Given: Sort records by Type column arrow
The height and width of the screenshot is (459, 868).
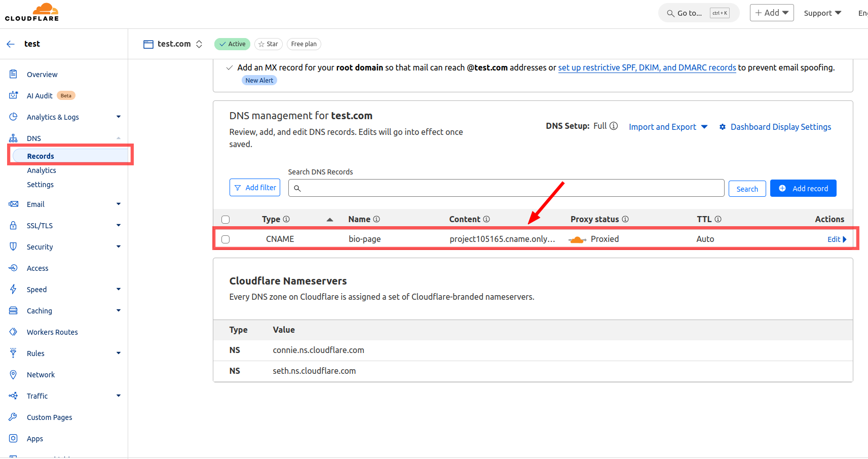Looking at the screenshot, I should (x=330, y=220).
